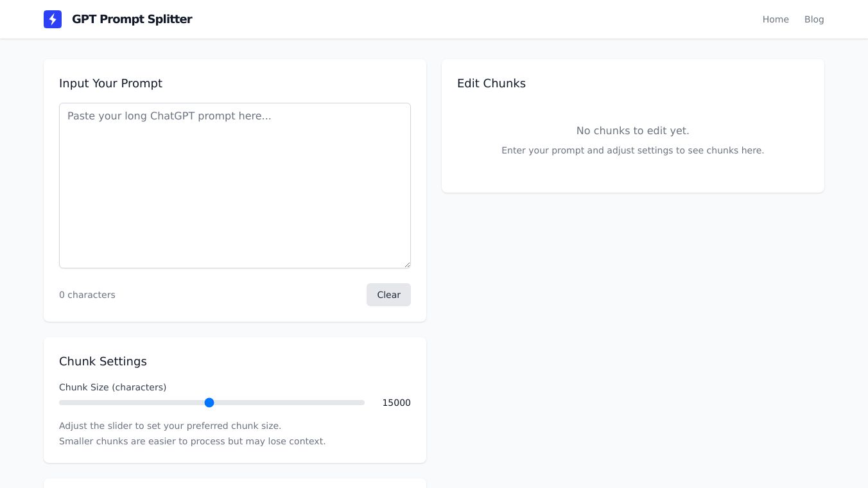This screenshot has height=488, width=868.
Task: Click the "Chunk Settings" heading
Action: pyautogui.click(x=103, y=362)
